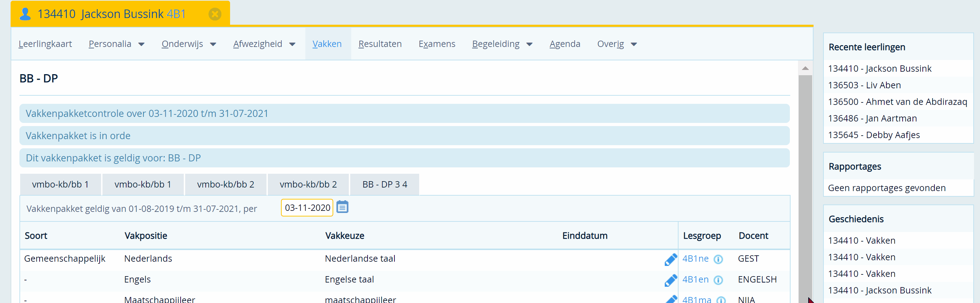This screenshot has height=303, width=980.
Task: Click the Gemeenschappelijk cell
Action: [x=65, y=259]
